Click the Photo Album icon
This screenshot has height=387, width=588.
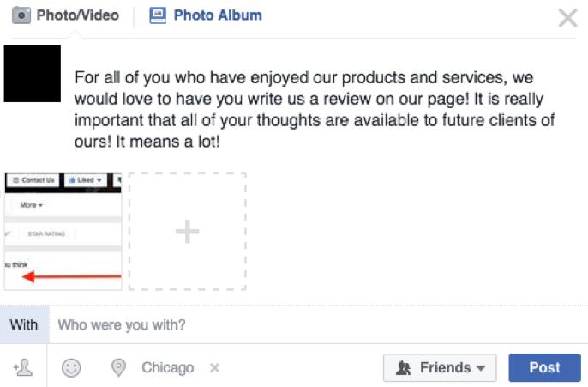[x=158, y=15]
